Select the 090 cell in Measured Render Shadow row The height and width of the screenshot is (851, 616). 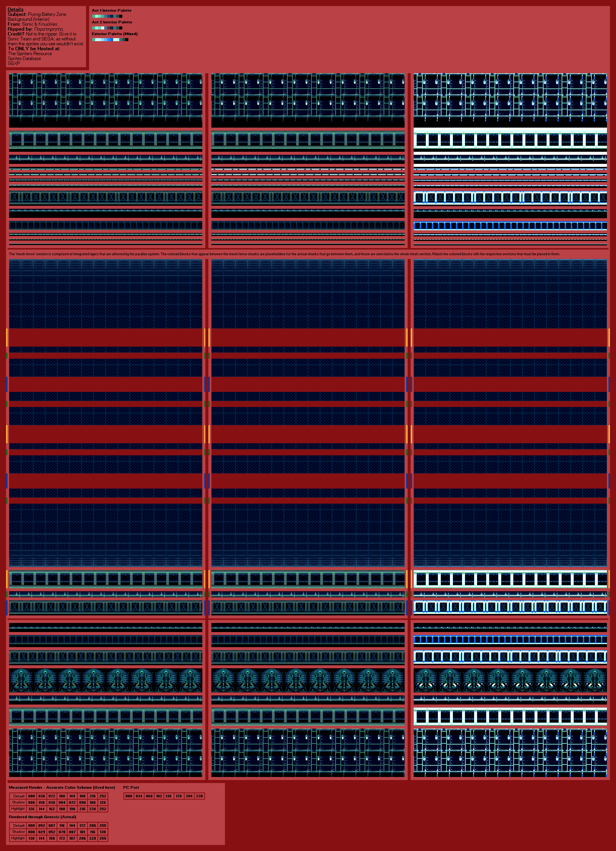click(x=82, y=803)
